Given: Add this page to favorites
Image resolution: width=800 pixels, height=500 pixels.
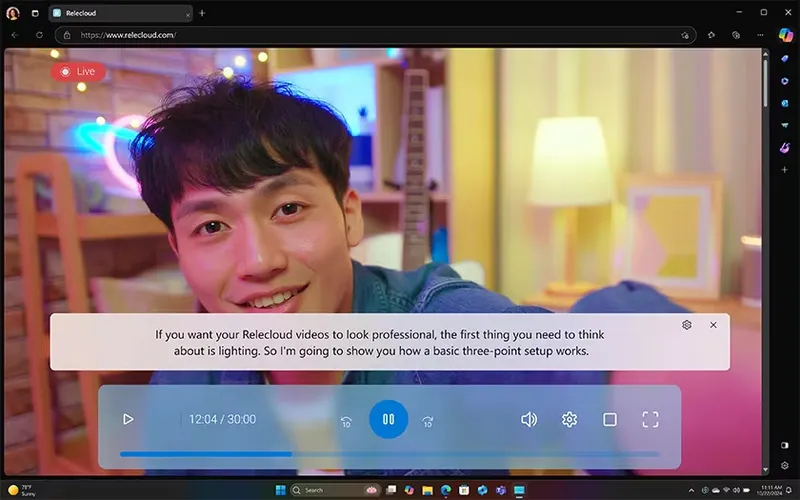Looking at the screenshot, I should click(x=685, y=35).
